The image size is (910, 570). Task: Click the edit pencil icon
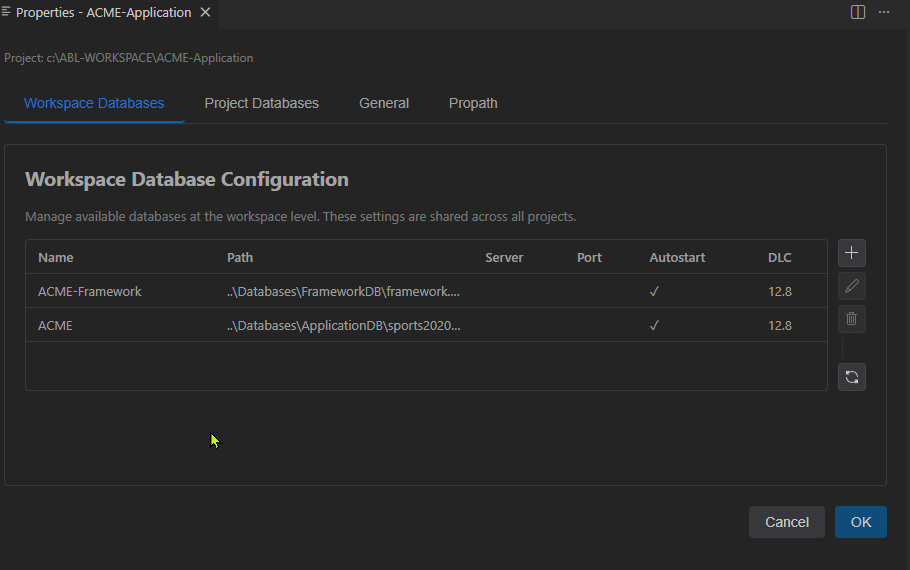(x=851, y=286)
